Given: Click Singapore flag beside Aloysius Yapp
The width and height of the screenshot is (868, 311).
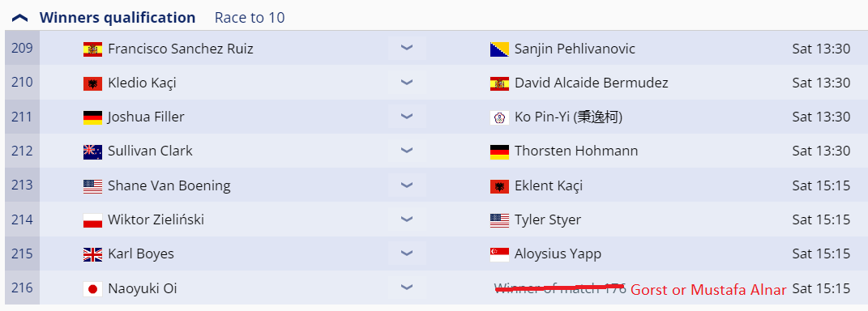Looking at the screenshot, I should (499, 254).
